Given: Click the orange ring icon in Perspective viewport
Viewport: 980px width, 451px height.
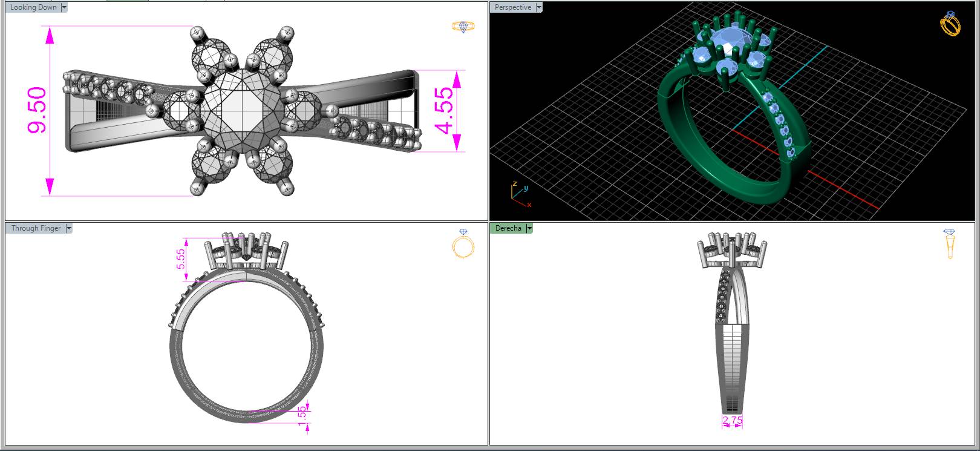Looking at the screenshot, I should point(950,24).
